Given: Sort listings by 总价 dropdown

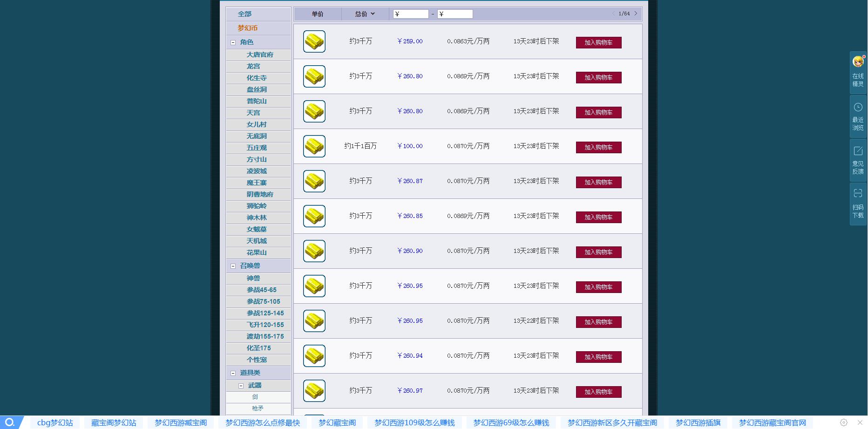Looking at the screenshot, I should coord(365,14).
